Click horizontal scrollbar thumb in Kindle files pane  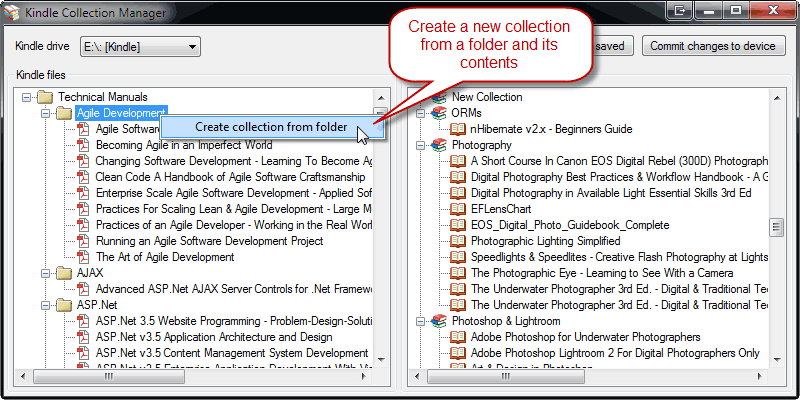(x=108, y=377)
